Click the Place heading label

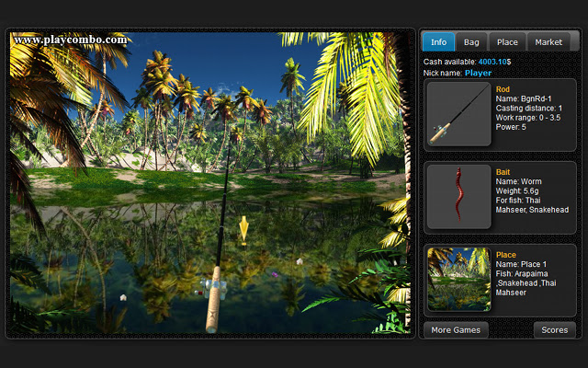point(506,255)
